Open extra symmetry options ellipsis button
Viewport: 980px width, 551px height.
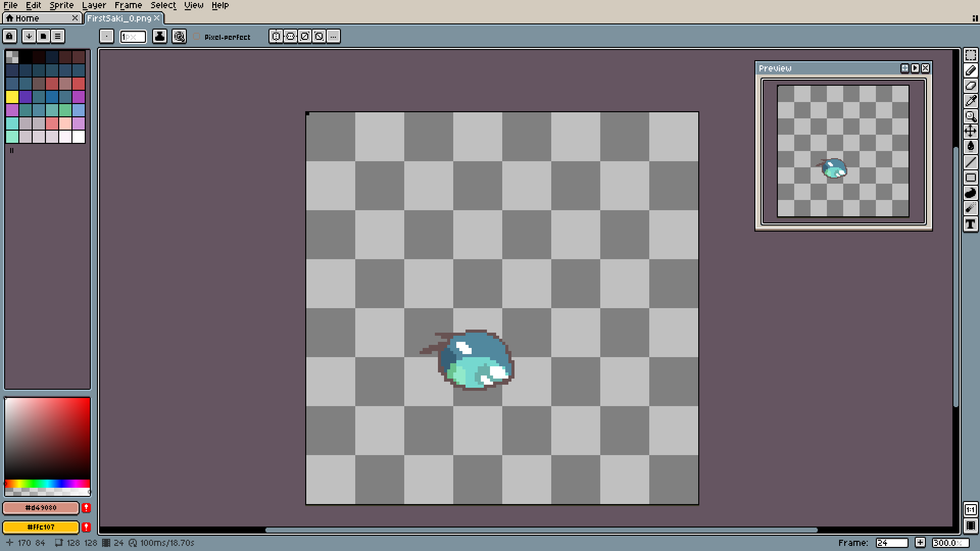pyautogui.click(x=333, y=36)
